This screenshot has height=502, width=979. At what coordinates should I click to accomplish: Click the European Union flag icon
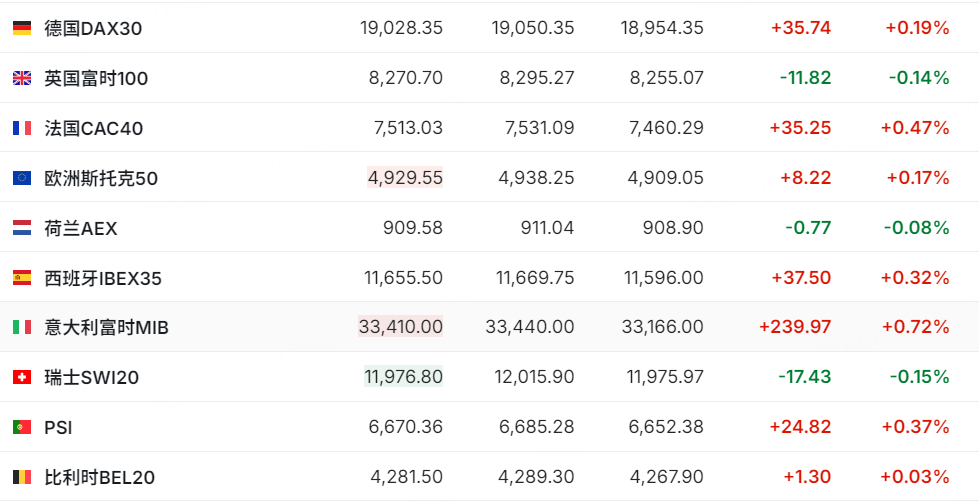(x=21, y=178)
